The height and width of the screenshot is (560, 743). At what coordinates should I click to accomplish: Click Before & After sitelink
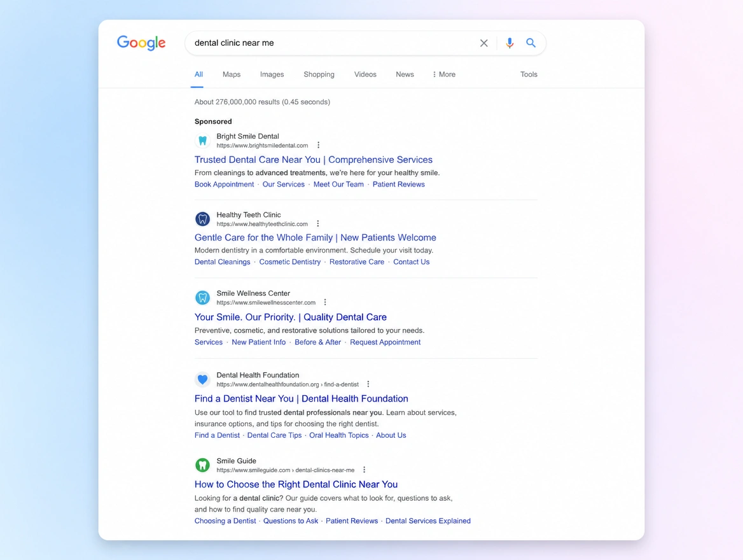pyautogui.click(x=317, y=342)
